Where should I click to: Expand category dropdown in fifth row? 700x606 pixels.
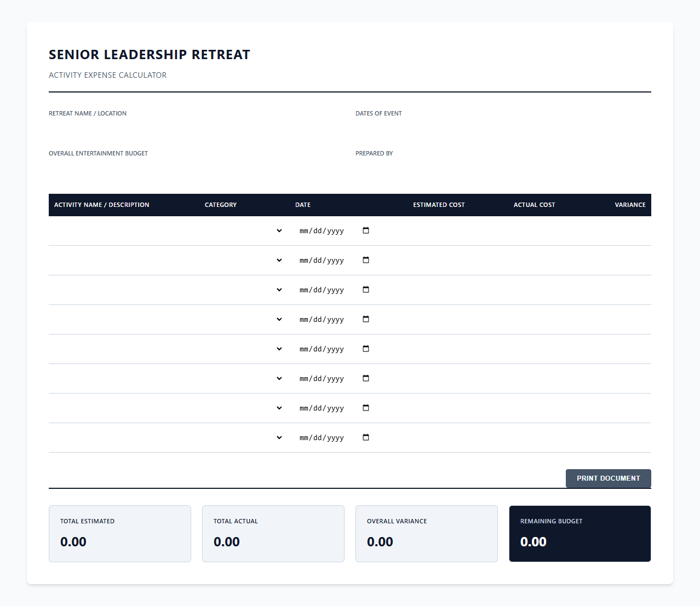pyautogui.click(x=244, y=349)
